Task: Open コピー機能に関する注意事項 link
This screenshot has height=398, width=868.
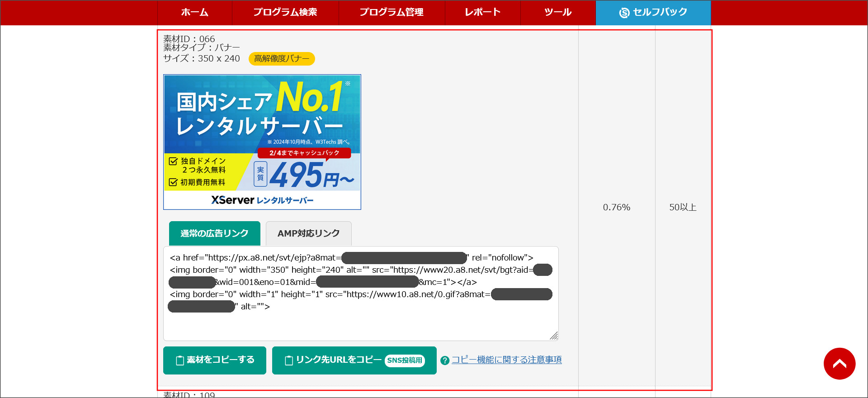Action: click(x=507, y=360)
